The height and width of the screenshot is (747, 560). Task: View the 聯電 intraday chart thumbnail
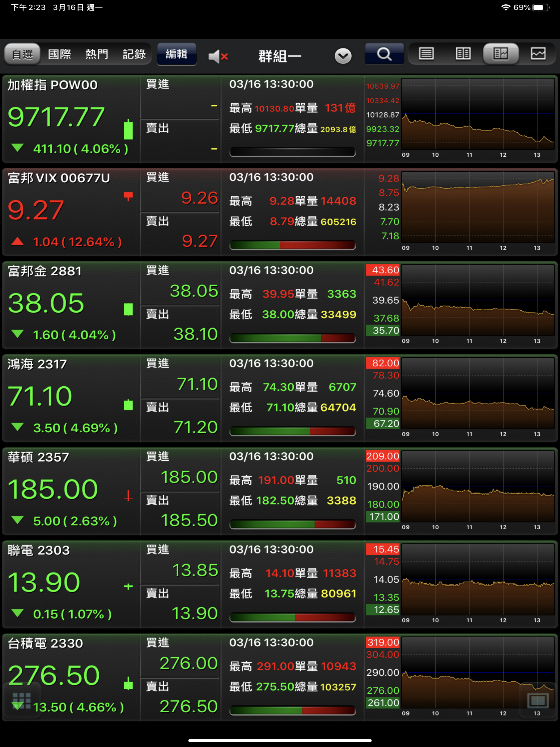pos(478,579)
